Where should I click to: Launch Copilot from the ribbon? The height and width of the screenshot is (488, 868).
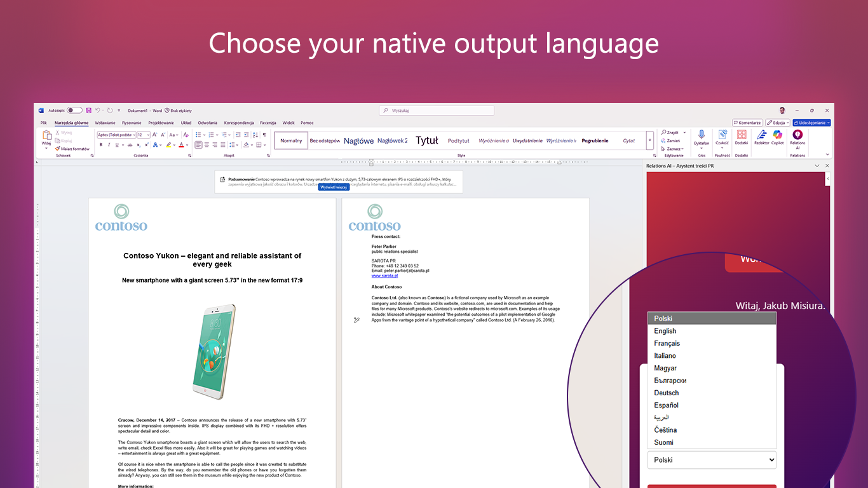[x=778, y=137]
